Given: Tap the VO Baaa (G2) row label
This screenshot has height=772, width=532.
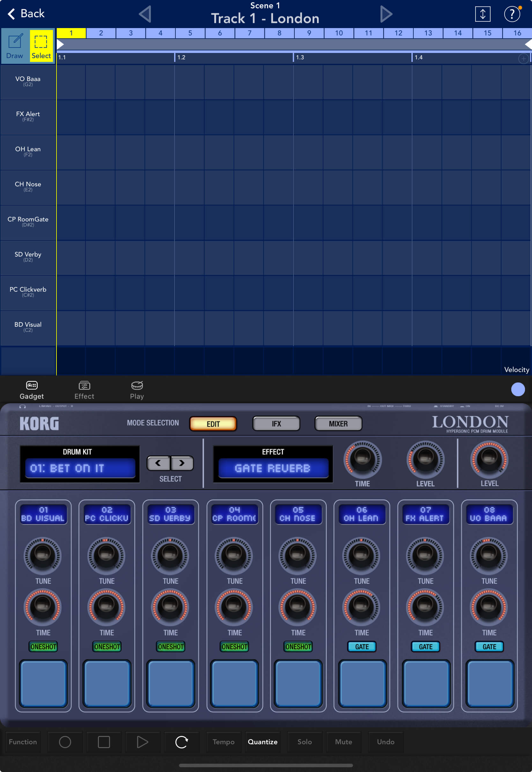Looking at the screenshot, I should [28, 81].
